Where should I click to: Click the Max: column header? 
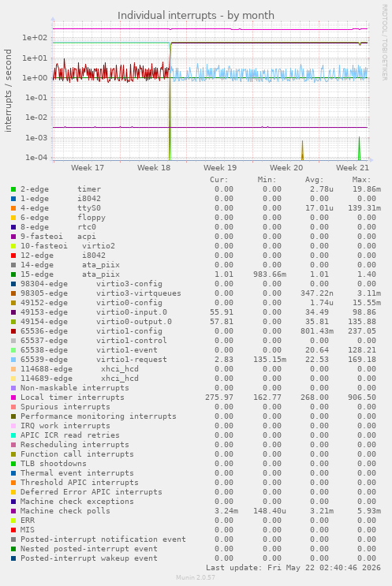coord(361,180)
